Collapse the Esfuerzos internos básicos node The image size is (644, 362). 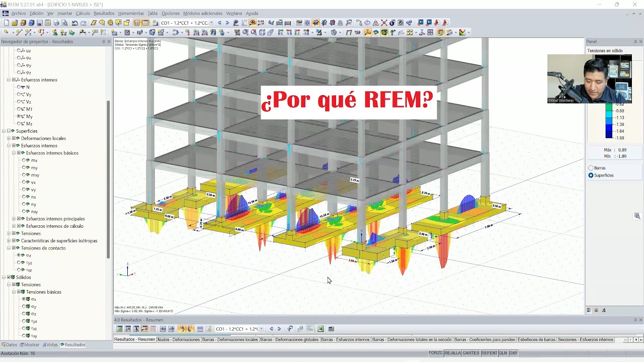[14, 153]
